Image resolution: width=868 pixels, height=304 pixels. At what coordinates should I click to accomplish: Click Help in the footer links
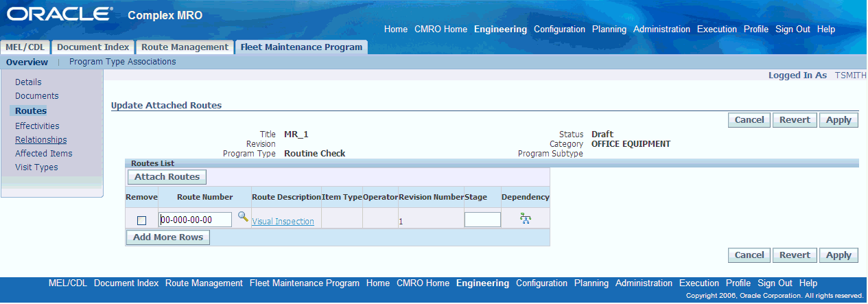[808, 283]
